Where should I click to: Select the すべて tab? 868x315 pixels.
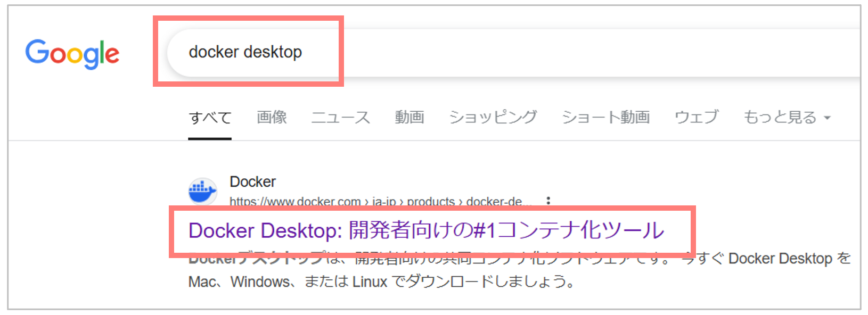(210, 118)
